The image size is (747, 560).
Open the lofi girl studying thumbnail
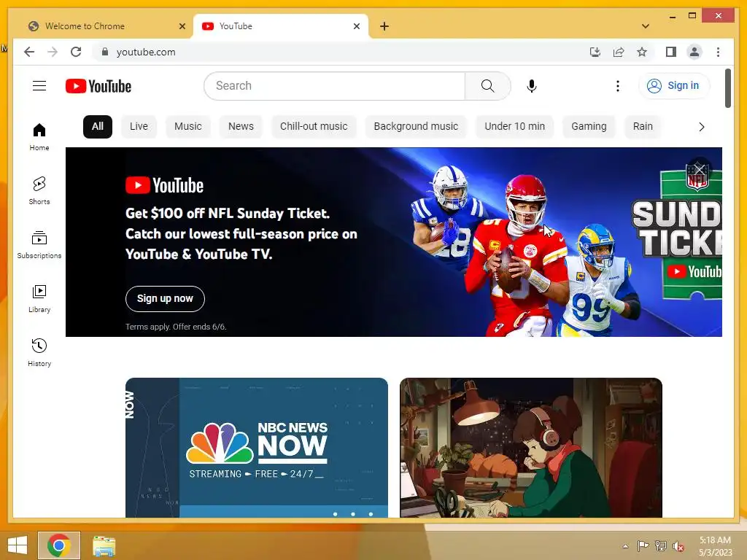click(x=531, y=448)
